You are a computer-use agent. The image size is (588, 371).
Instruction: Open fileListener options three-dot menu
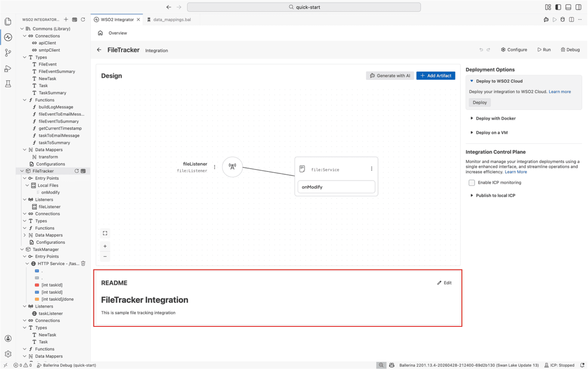214,167
